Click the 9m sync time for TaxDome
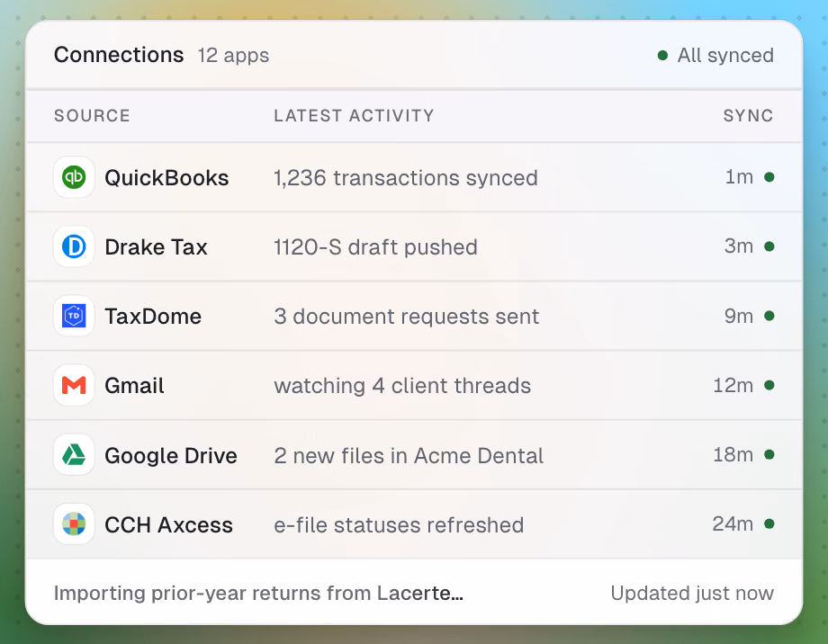Screen dimensions: 828x644 point(739,316)
